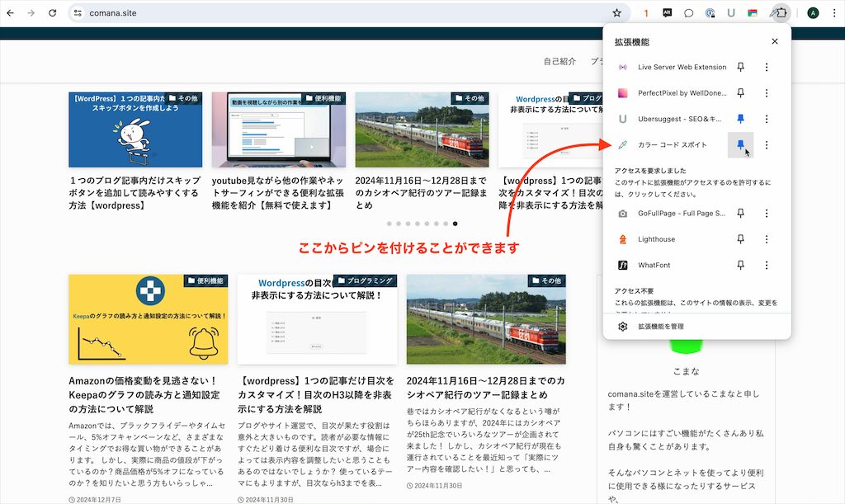Click その他 tag on lower train card
This screenshot has width=845, height=504.
click(546, 280)
